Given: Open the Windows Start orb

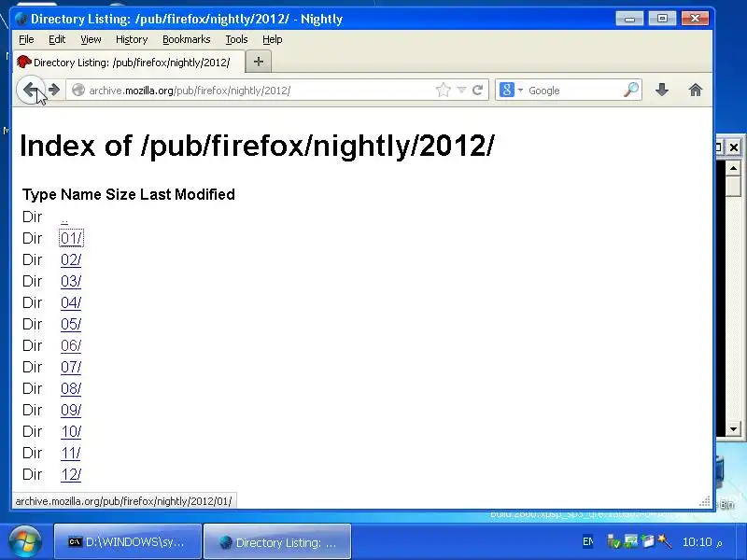Looking at the screenshot, I should (24, 542).
